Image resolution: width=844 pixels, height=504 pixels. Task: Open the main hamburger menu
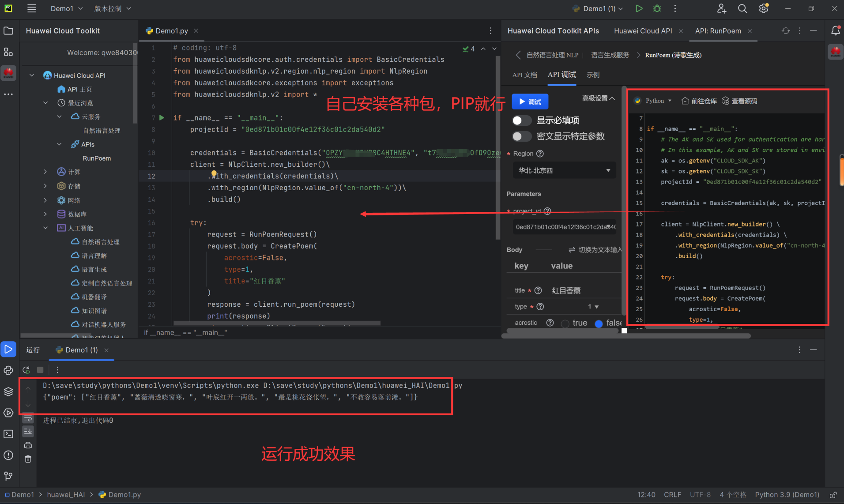coord(32,8)
